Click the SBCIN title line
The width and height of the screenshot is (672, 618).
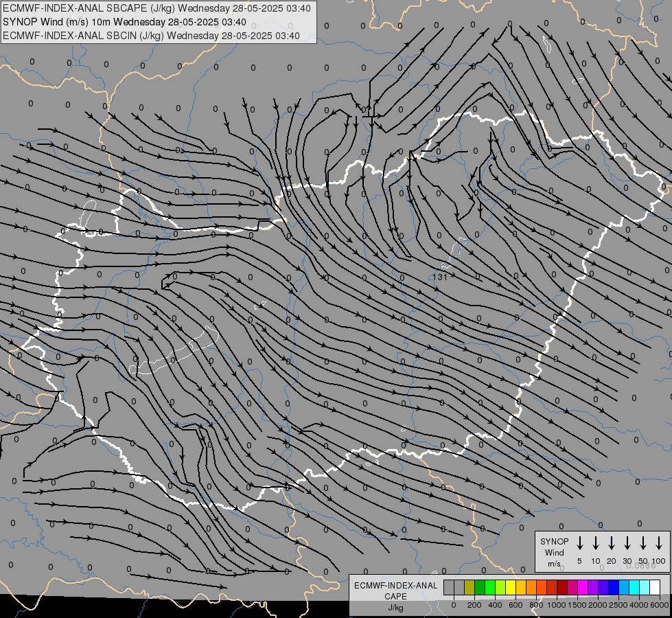click(151, 36)
